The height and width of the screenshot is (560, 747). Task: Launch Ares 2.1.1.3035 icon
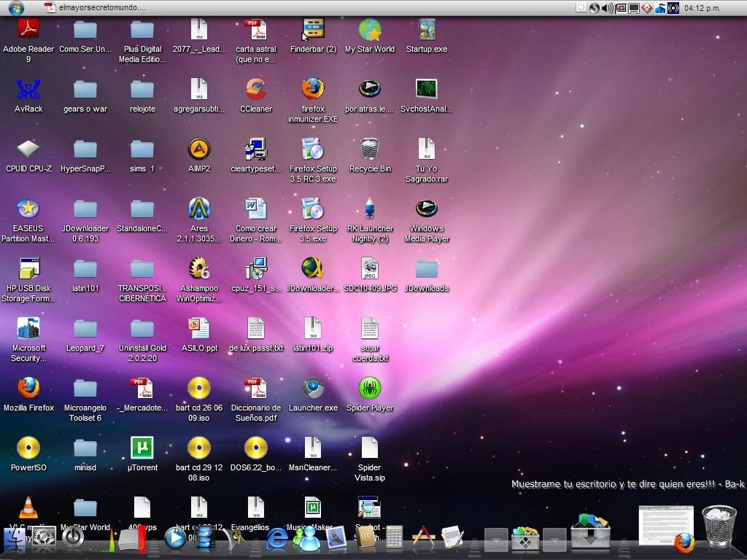tap(198, 209)
